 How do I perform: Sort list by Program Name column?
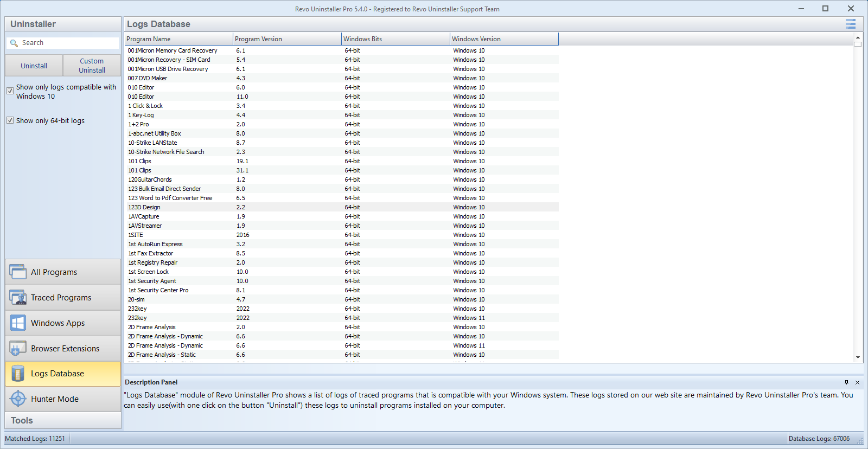(178, 39)
